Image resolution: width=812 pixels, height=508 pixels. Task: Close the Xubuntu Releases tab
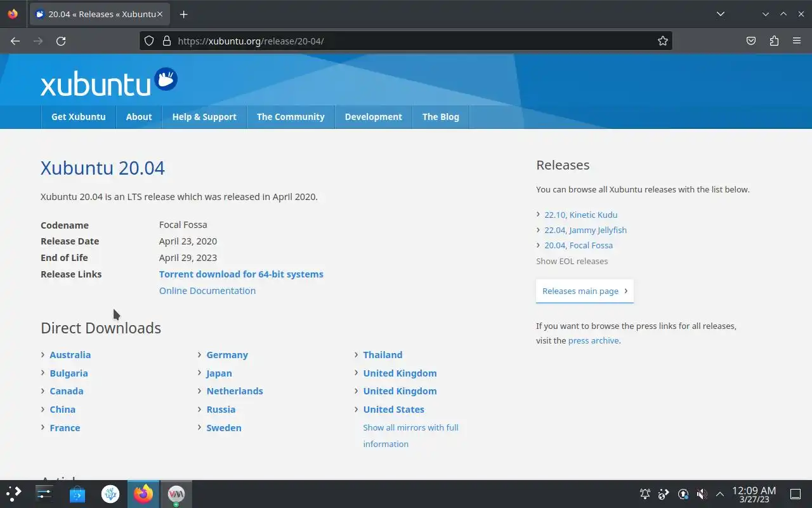[x=160, y=14]
